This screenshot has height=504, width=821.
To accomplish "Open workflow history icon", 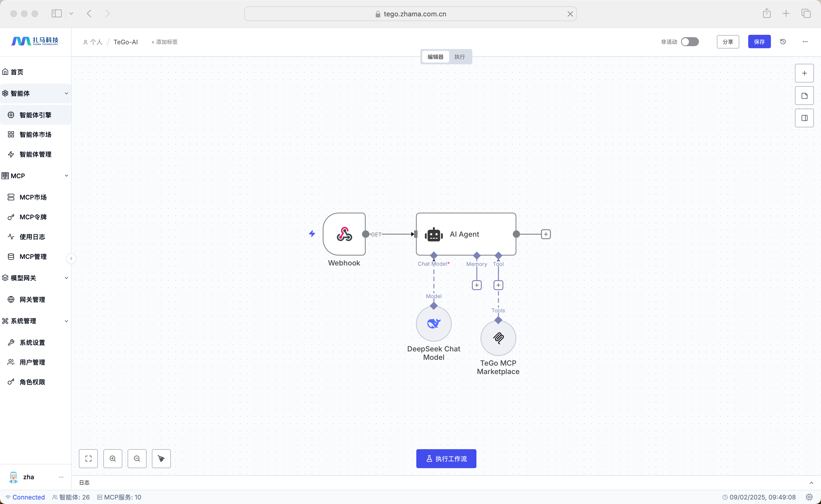I will pos(783,42).
